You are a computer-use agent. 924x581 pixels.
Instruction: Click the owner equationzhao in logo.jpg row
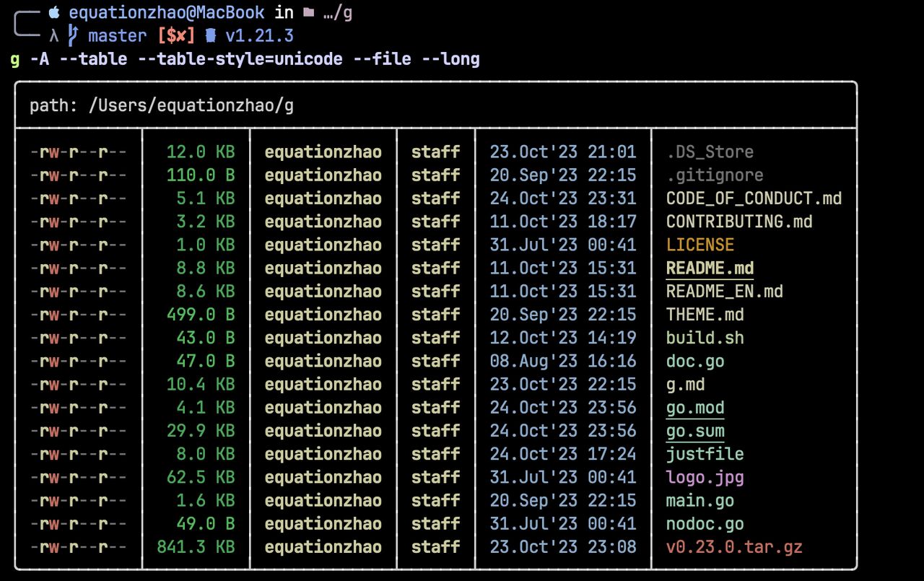323,477
